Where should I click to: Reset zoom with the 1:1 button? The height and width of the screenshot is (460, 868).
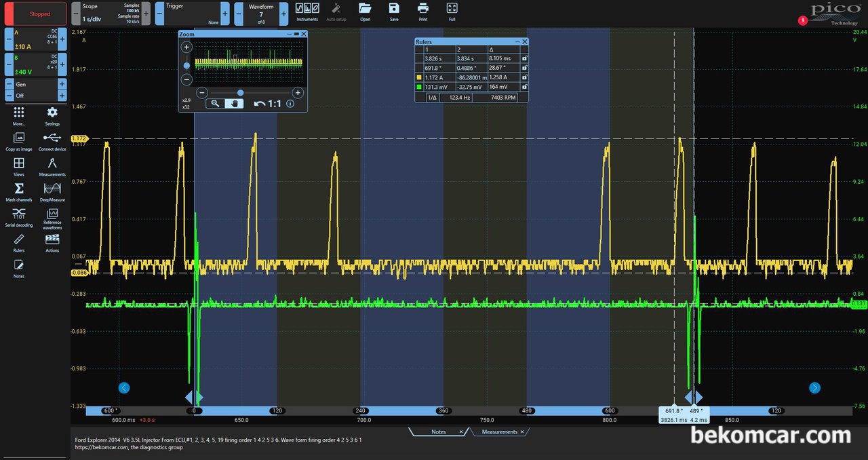267,104
